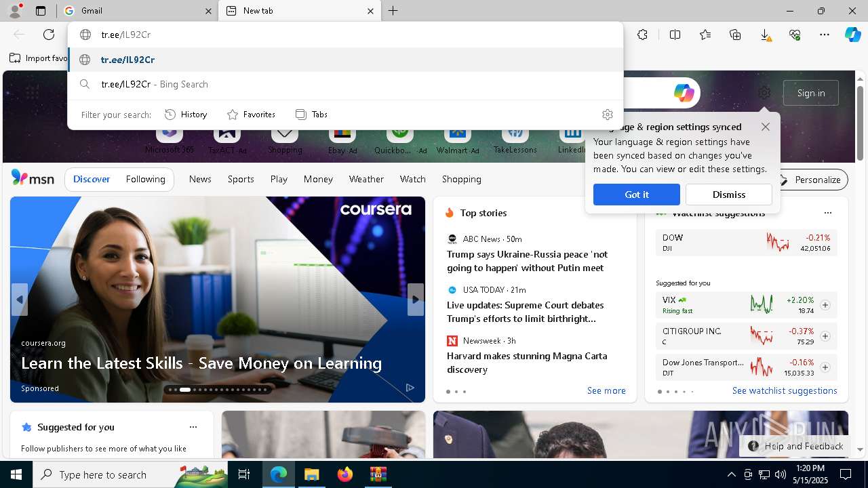Open the tab actions menu icon
The width and height of the screenshot is (868, 488).
pyautogui.click(x=41, y=11)
